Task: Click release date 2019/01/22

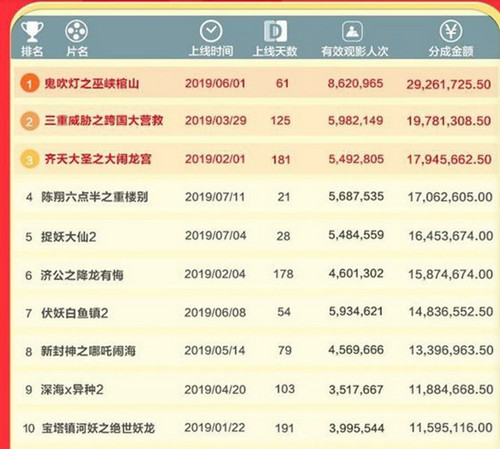Action: point(215,428)
